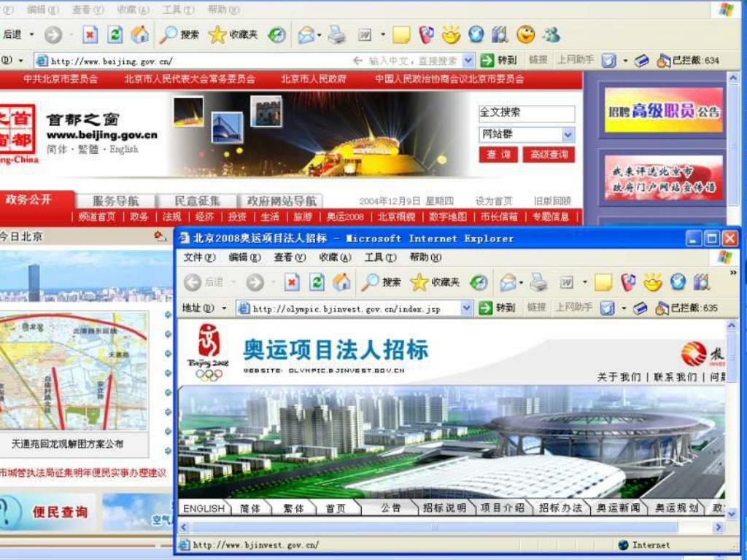Open the history icon in the Beijing gov toolbar
Image resolution: width=747 pixels, height=560 pixels.
click(x=276, y=35)
